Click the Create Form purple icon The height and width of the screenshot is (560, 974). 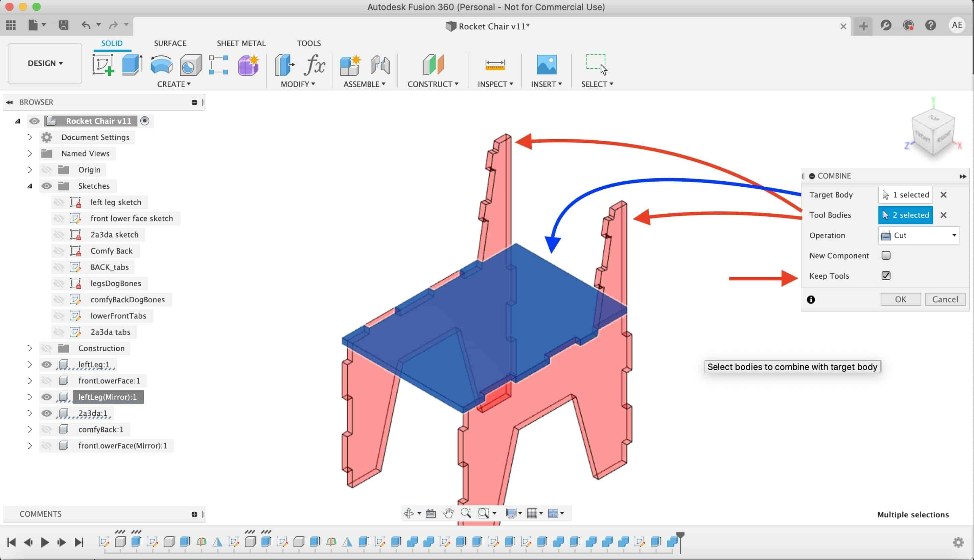point(248,65)
